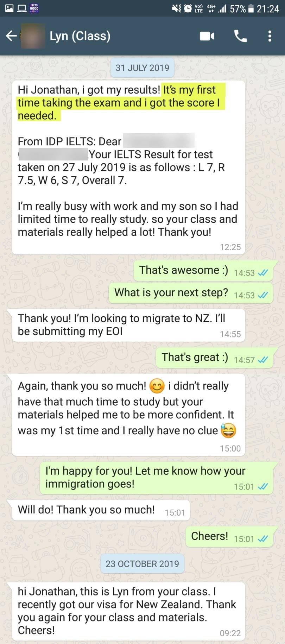Tap the alarm clock status icon

coord(188,8)
